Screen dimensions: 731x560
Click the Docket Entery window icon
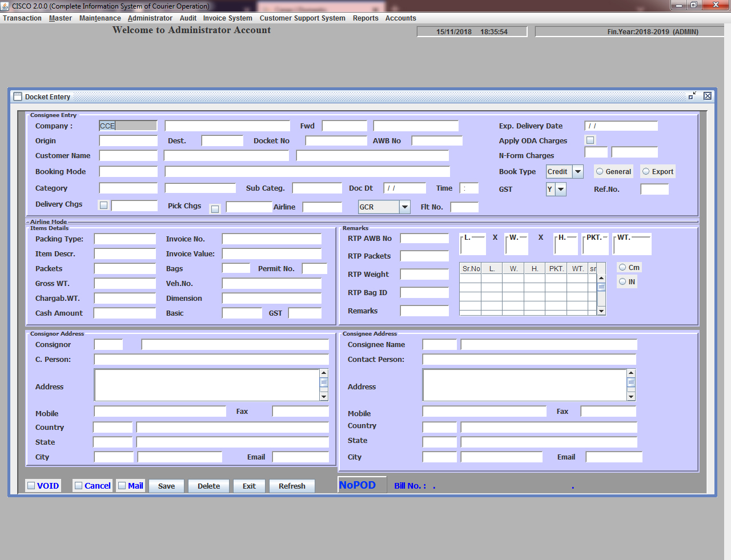click(18, 96)
